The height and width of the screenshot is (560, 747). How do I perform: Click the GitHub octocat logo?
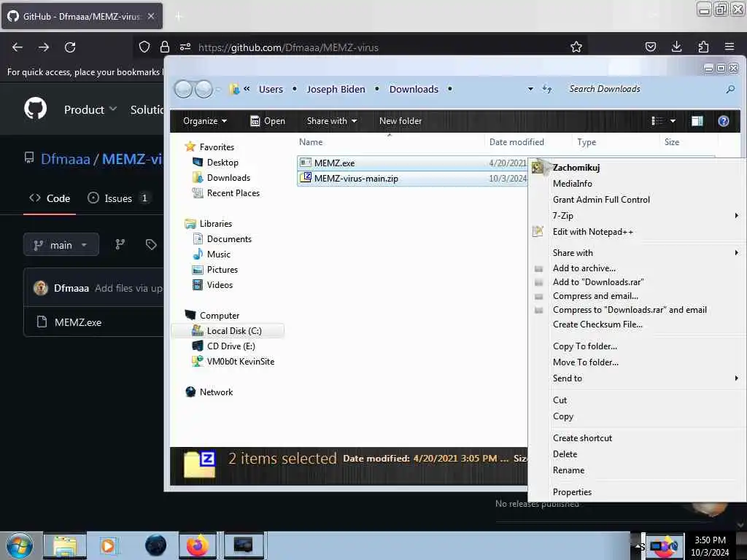pos(36,109)
